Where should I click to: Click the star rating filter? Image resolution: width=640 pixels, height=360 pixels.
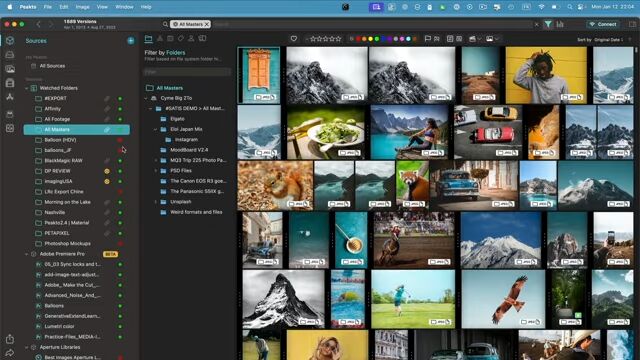(x=325, y=39)
